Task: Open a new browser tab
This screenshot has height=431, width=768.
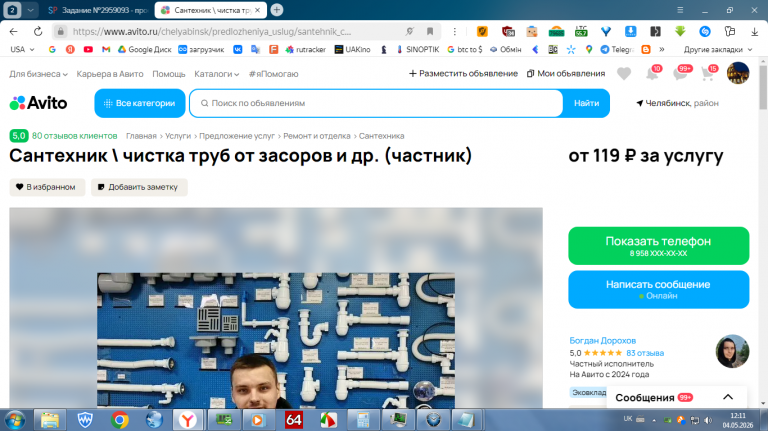Action: (x=277, y=10)
